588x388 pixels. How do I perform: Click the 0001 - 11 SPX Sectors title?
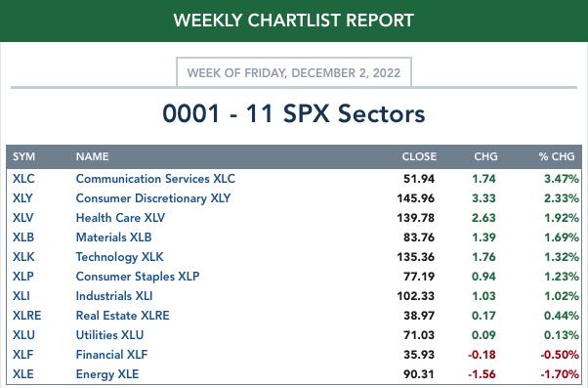pos(294,113)
